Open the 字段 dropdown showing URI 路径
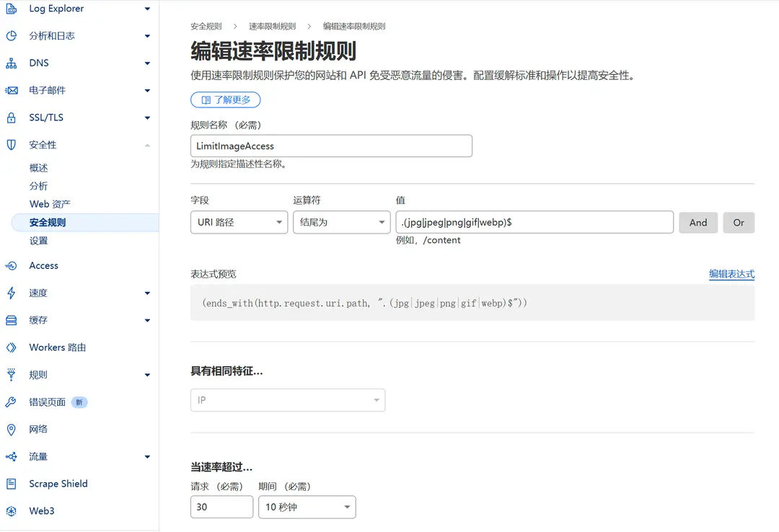This screenshot has height=532, width=779. [x=239, y=223]
